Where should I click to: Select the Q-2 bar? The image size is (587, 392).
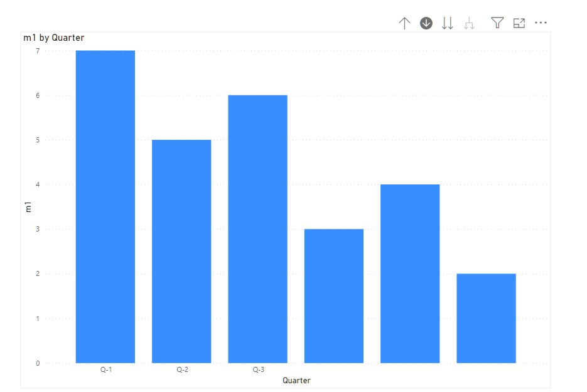tap(181, 252)
